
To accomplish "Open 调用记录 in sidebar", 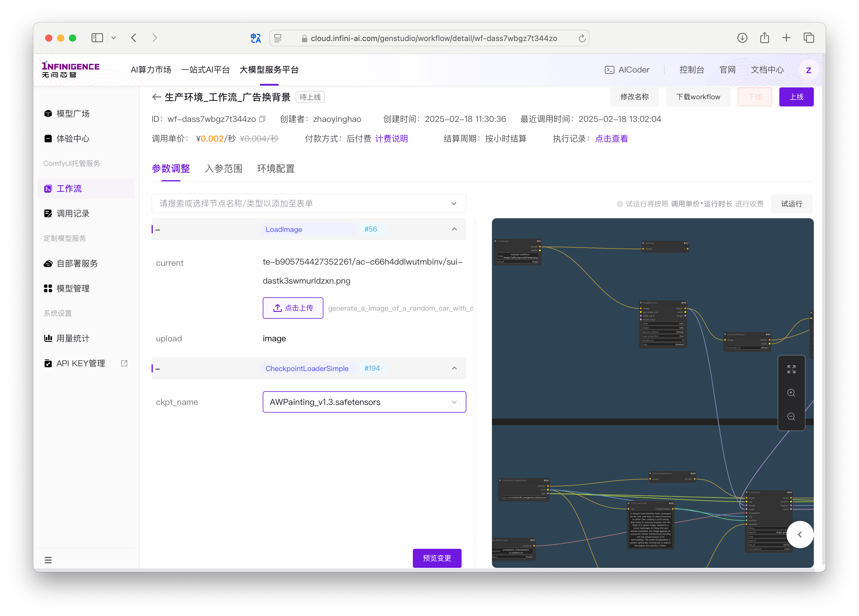I will click(x=86, y=214).
